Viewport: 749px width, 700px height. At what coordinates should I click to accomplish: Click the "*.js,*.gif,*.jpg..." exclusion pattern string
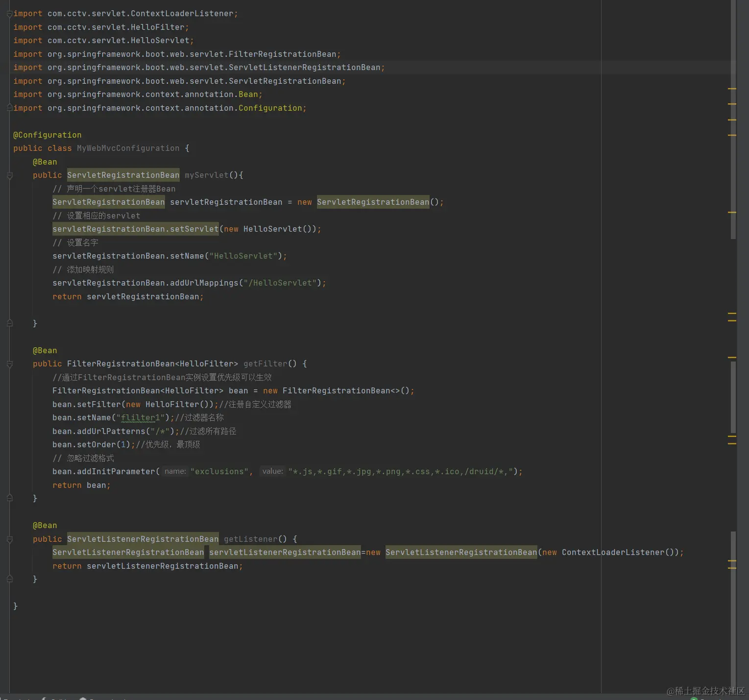[x=400, y=471]
